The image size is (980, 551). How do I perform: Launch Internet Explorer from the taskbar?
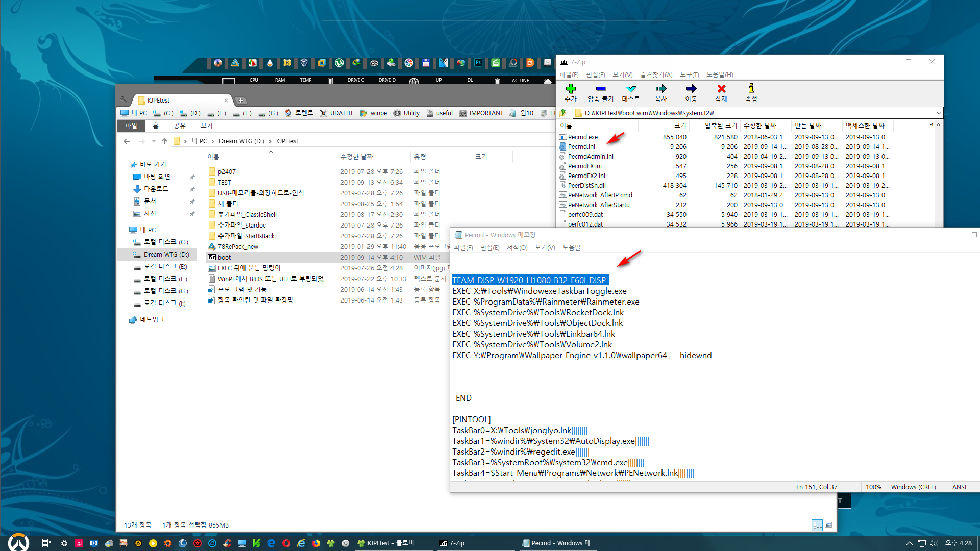[x=301, y=543]
